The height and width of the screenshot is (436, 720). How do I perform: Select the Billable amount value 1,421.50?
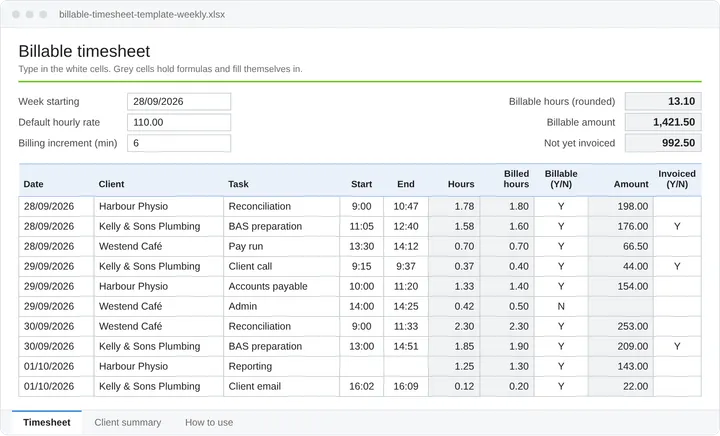point(663,122)
